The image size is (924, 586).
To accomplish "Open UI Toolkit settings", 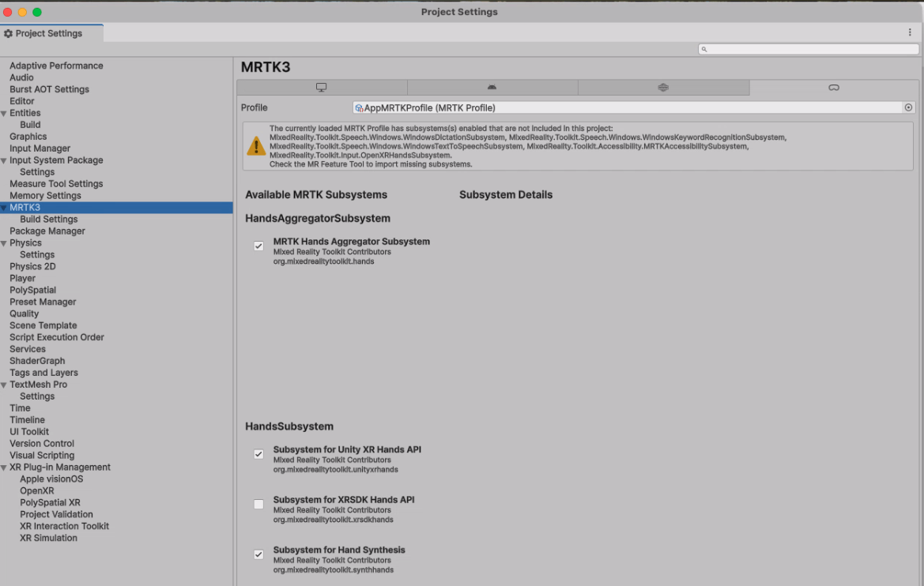I will point(29,432).
